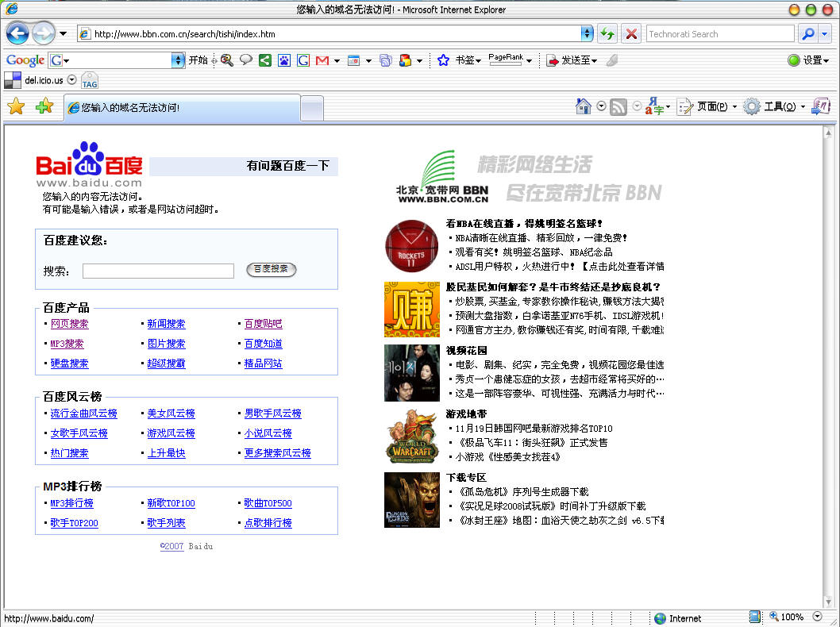Screen dimensions: 840x627
Task: Click the Home page icon
Action: 584,106
